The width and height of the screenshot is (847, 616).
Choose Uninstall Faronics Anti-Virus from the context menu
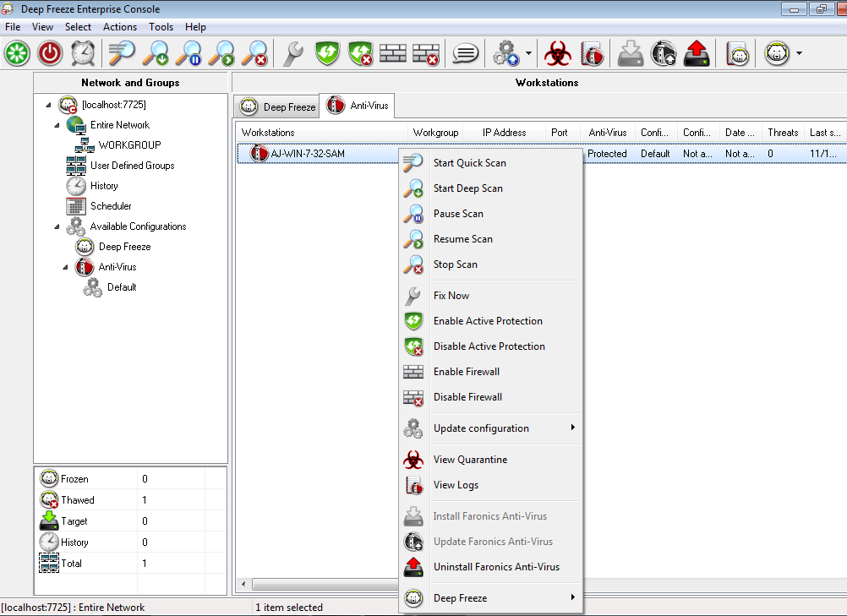click(491, 567)
